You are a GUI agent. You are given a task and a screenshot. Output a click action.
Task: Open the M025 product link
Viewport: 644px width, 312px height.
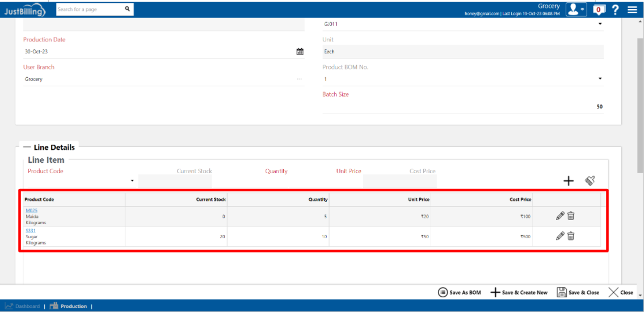coord(31,210)
